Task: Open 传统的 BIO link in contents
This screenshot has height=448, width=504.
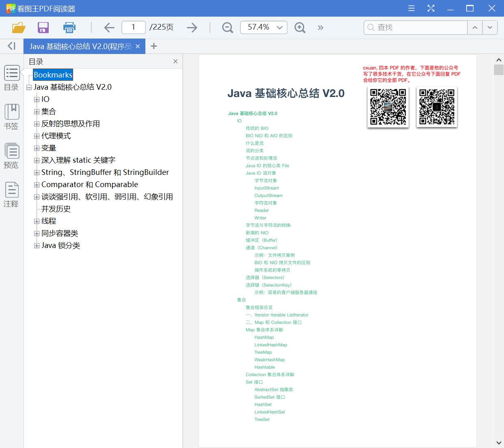Action: pyautogui.click(x=257, y=128)
